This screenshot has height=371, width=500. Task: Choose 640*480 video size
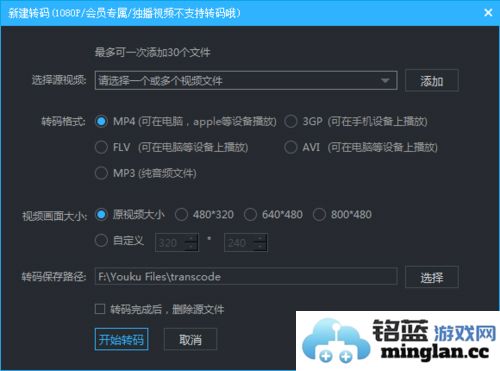point(250,215)
